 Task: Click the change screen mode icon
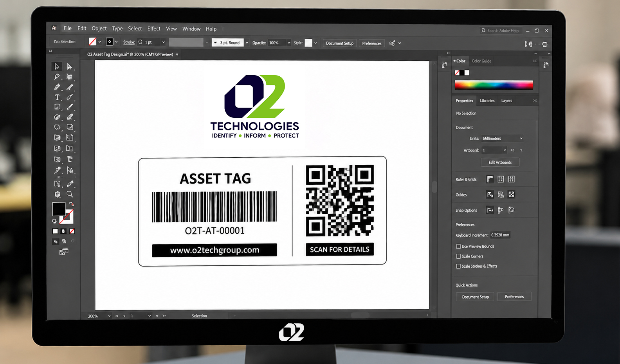[x=63, y=252]
